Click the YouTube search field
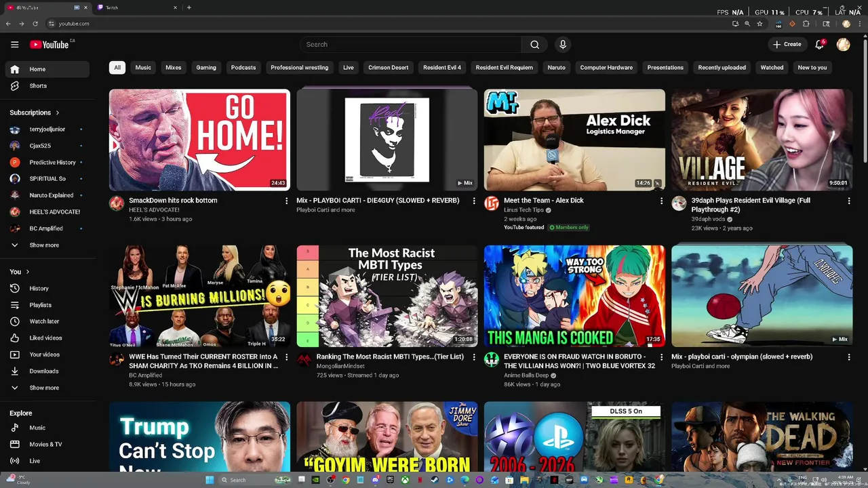Screen dimensions: 868x488 click(x=411, y=45)
